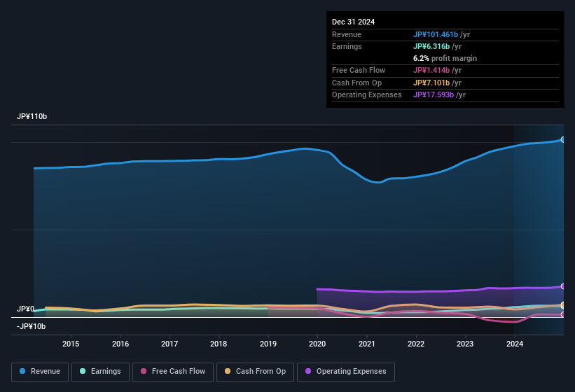Click the 2015 x-axis label
The height and width of the screenshot is (392, 575).
(x=71, y=344)
